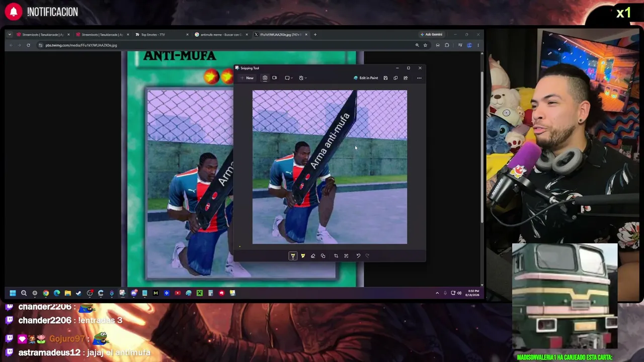The height and width of the screenshot is (362, 644).
Task: Save the snip with the floppy disk icon
Action: pyautogui.click(x=385, y=78)
